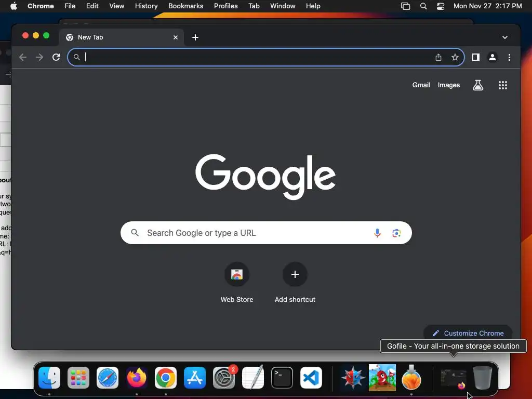Screen dimensions: 532x399
Task: Click the Stage Manager icon in menu bar
Action: click(x=405, y=6)
